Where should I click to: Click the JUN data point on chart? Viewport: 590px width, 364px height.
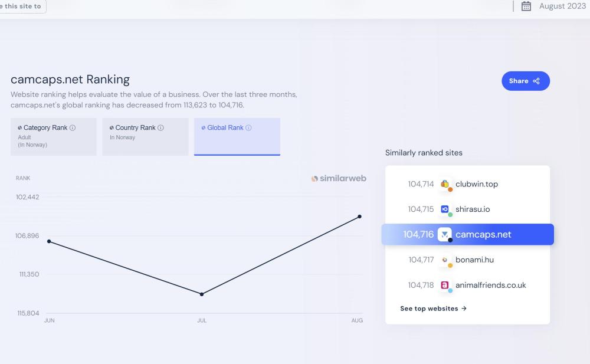click(49, 241)
